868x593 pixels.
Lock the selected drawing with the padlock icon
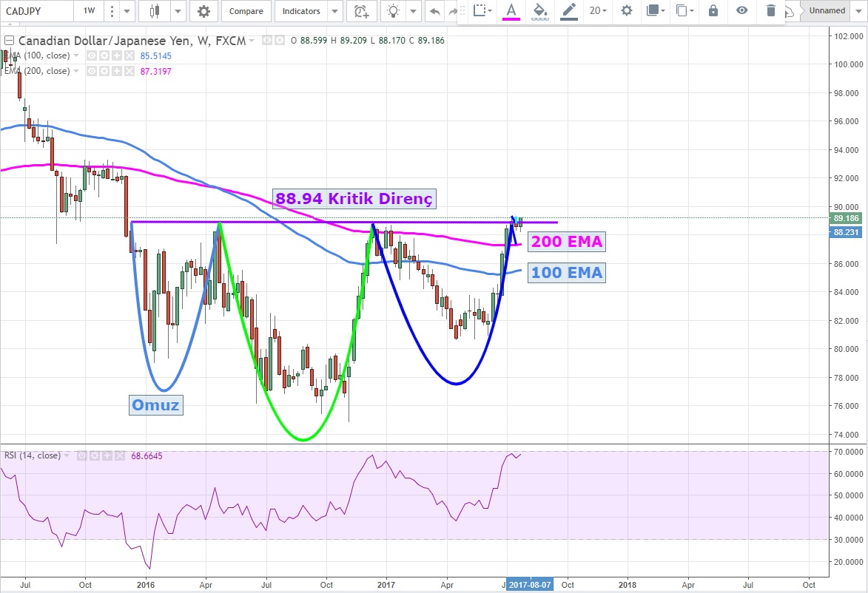[x=713, y=10]
